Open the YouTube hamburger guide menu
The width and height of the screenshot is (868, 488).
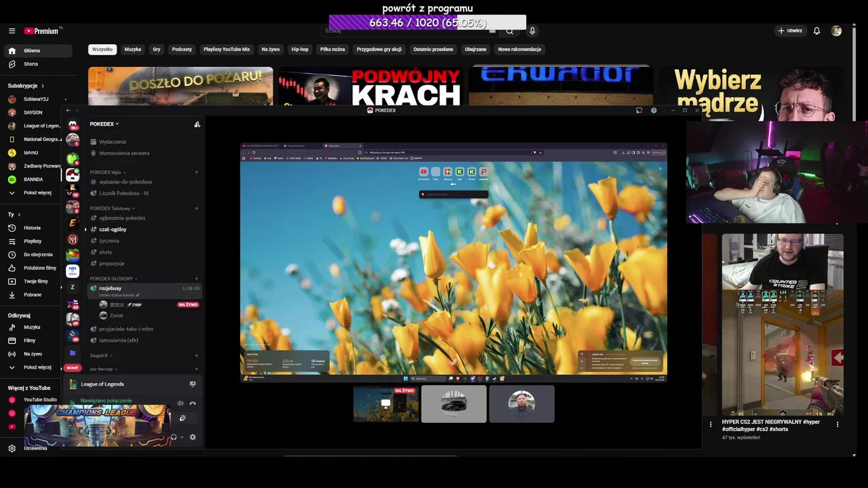(12, 30)
